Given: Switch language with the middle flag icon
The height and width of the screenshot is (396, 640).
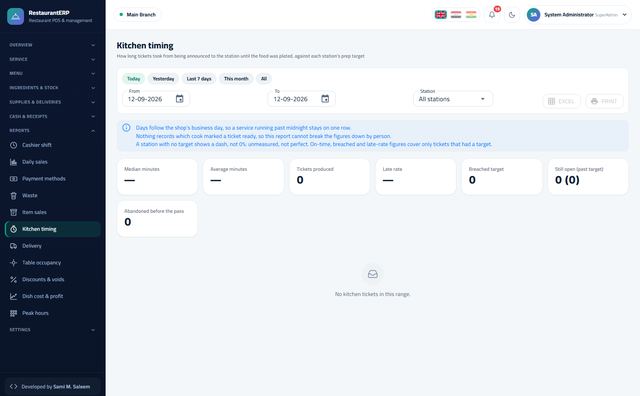Looking at the screenshot, I should [456, 15].
